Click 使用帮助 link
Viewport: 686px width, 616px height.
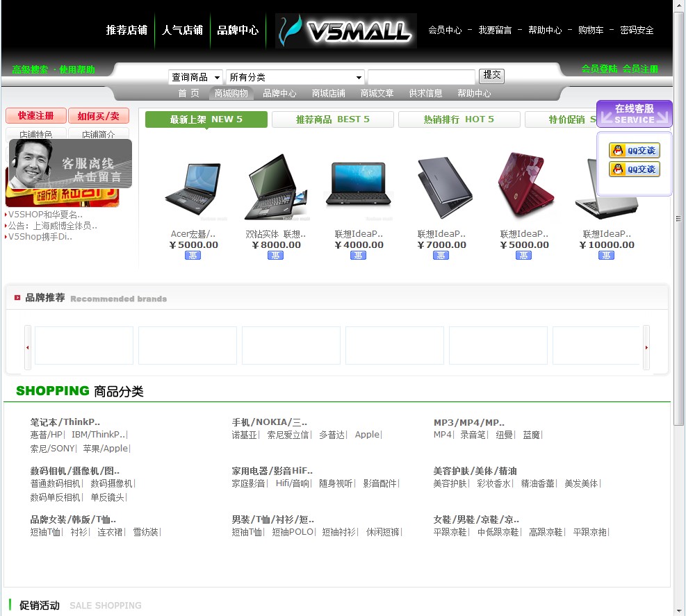click(77, 69)
